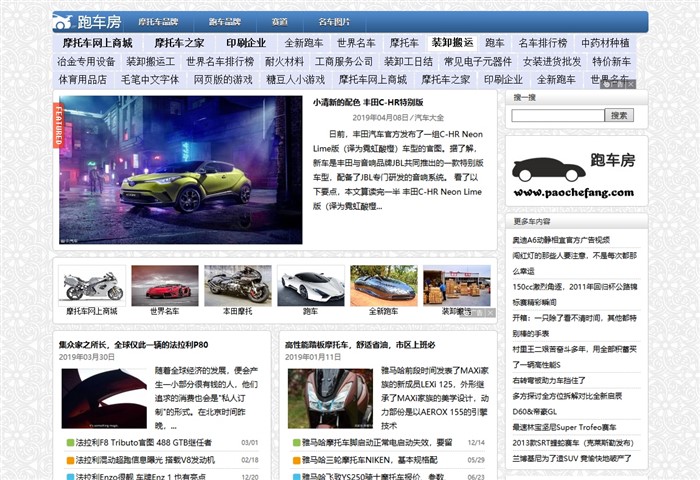Viewport: 700px width, 480px height.
Task: Open the 跑车品牌 menu item
Action: (225, 22)
